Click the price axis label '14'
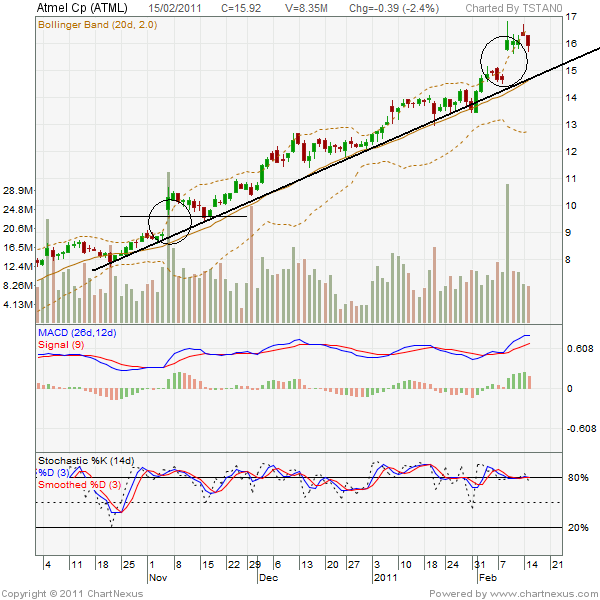Screen dimensions: 600x600 (x=571, y=98)
